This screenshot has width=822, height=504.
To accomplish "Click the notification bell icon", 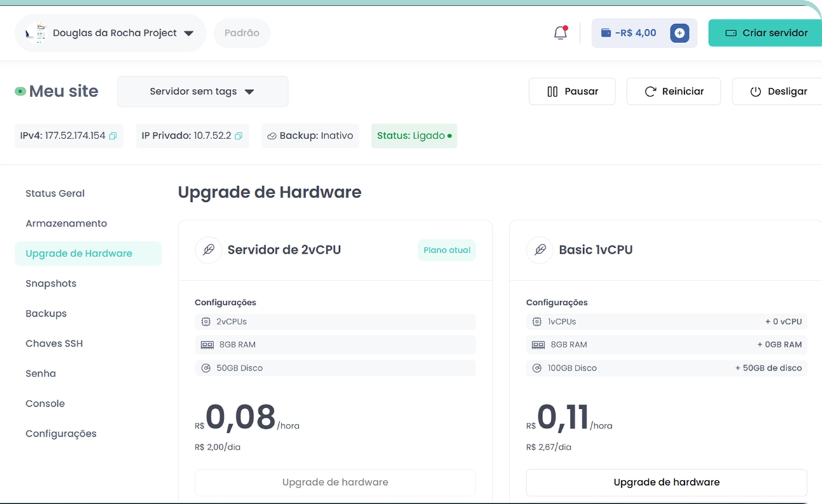I will [560, 33].
